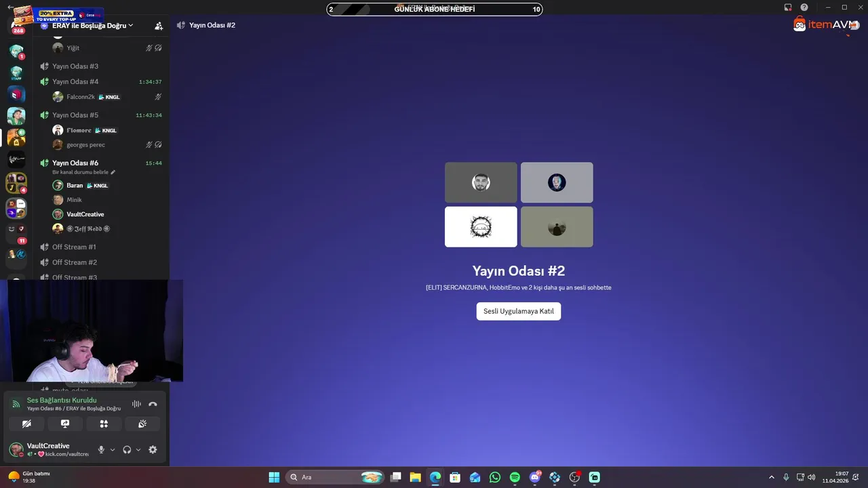Viewport: 868px width, 488px height.
Task: Turn on the camera in the voice panel
Action: [26, 424]
